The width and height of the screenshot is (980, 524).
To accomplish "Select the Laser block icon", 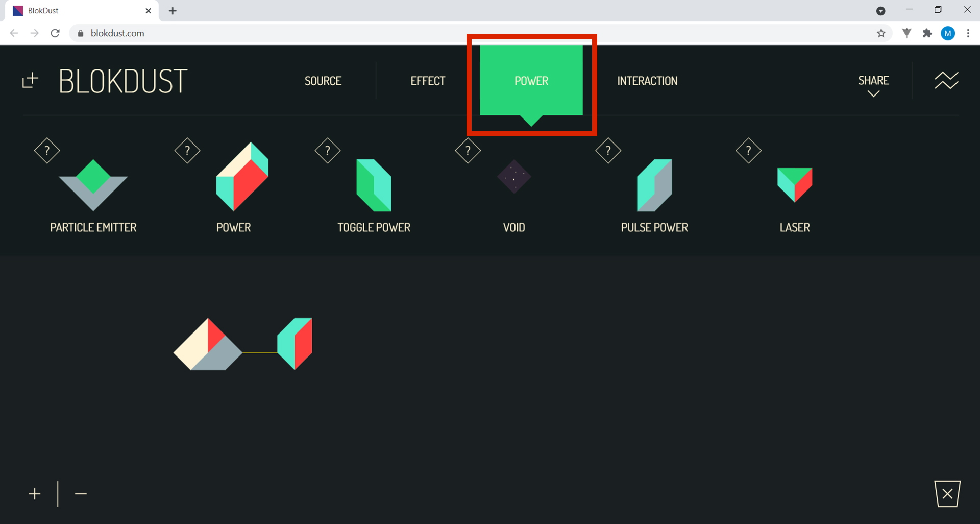I will (795, 185).
